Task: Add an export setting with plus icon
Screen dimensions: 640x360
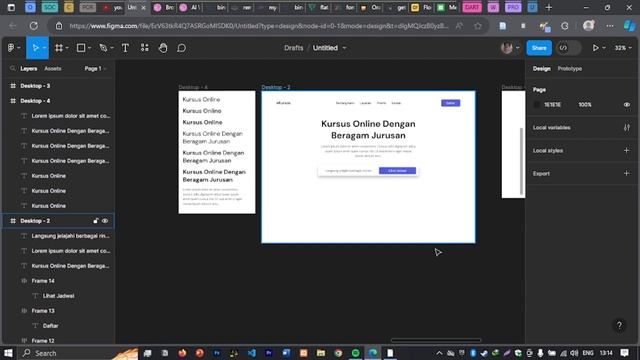Action: click(627, 173)
